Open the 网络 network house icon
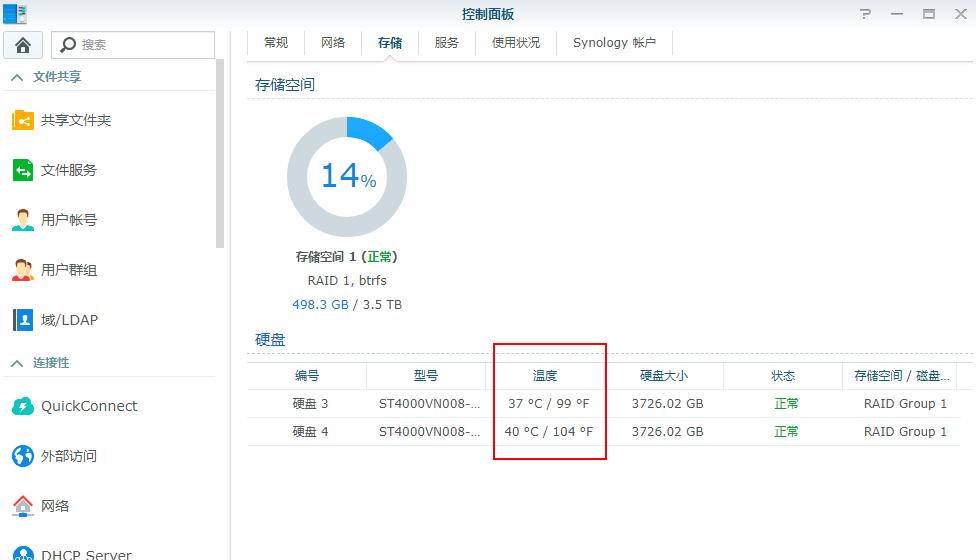The height and width of the screenshot is (560, 976). [23, 506]
